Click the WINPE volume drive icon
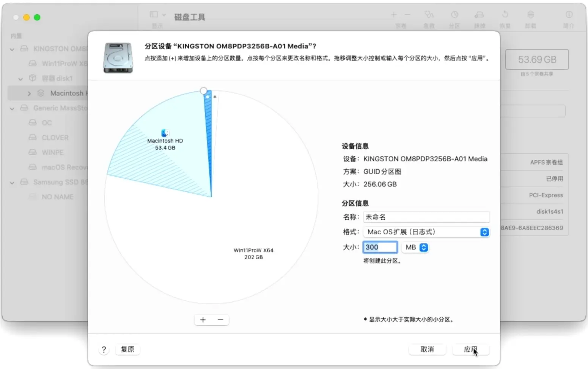The image size is (588, 369). (x=33, y=152)
